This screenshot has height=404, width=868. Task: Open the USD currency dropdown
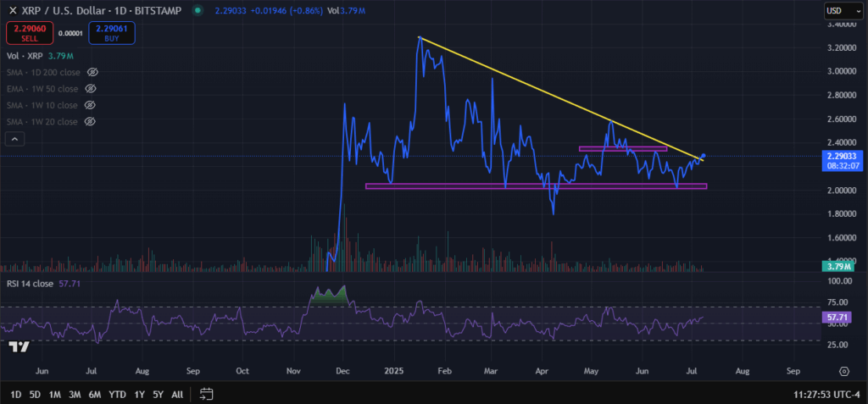click(843, 10)
